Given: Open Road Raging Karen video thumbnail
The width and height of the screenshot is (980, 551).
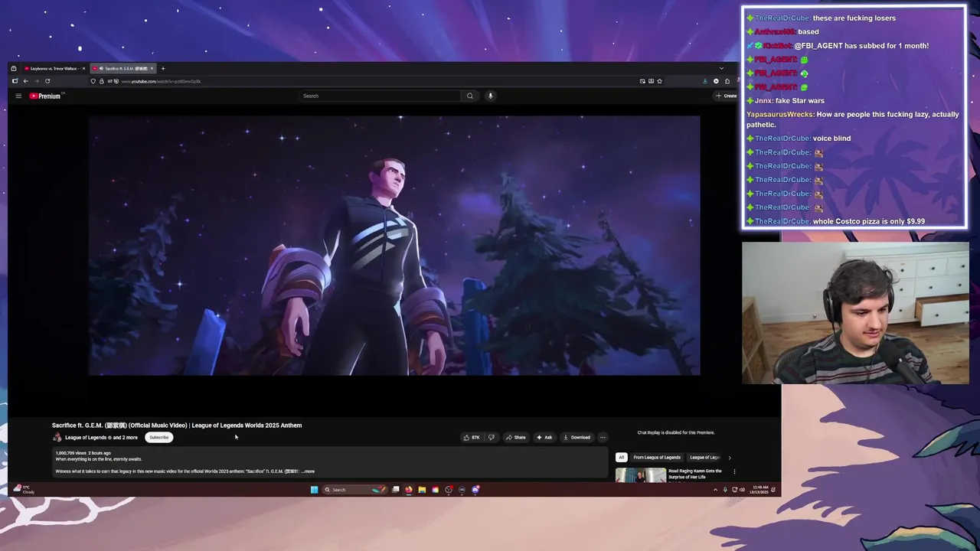Looking at the screenshot, I should (x=640, y=474).
